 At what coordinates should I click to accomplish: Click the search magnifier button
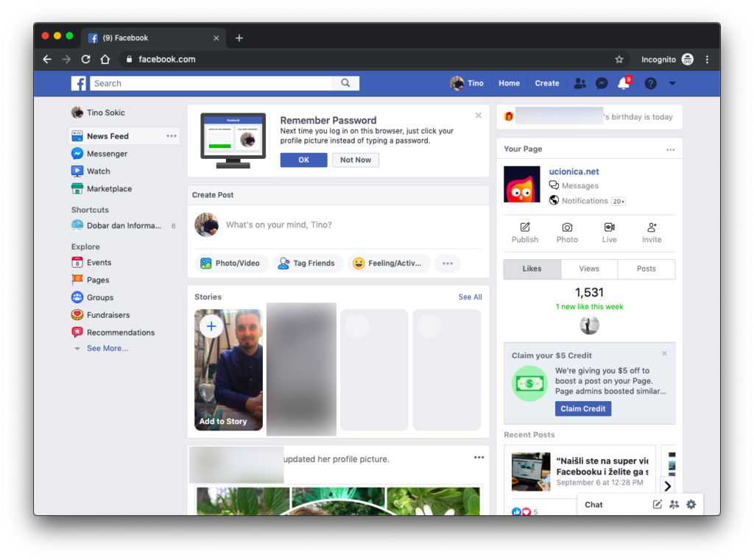[345, 84]
